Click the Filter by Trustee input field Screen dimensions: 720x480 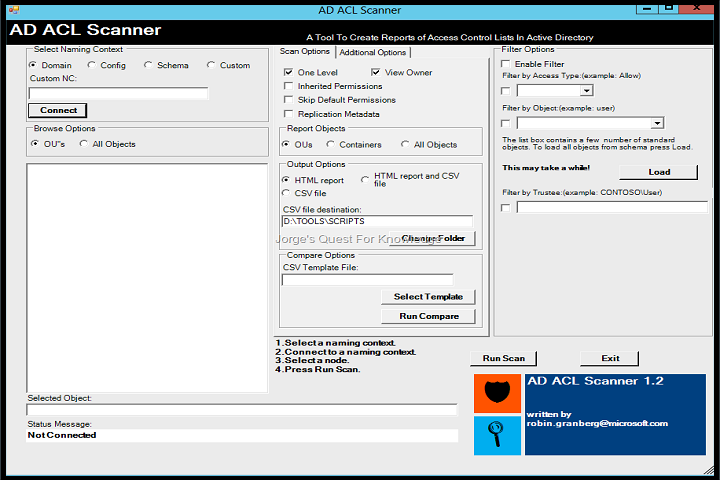pos(612,208)
